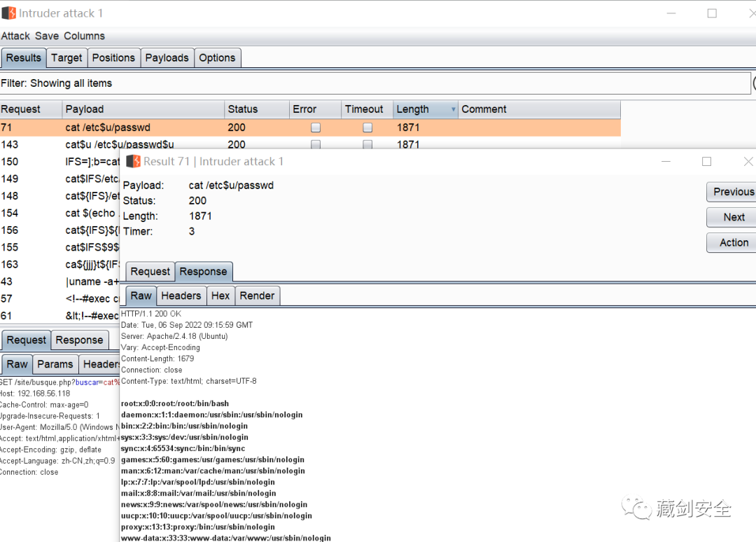756x542 pixels.
Task: Select request 155 row
Action: (59, 247)
